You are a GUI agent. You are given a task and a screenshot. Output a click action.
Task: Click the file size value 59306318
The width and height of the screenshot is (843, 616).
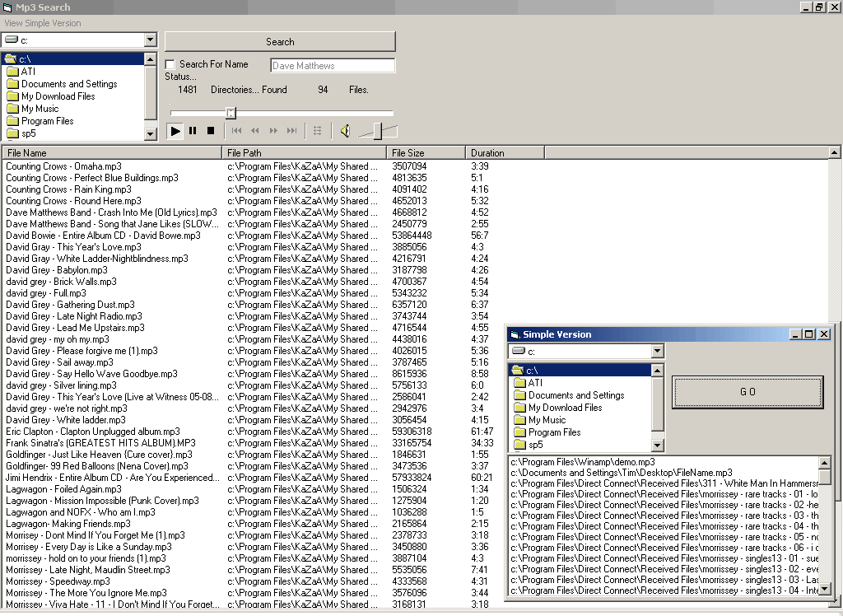point(412,432)
